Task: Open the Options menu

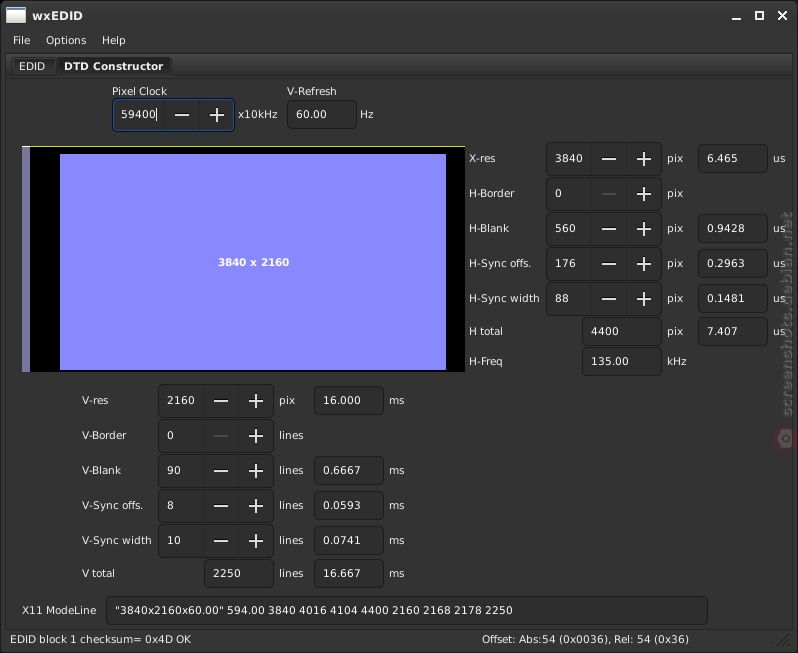Action: click(66, 40)
